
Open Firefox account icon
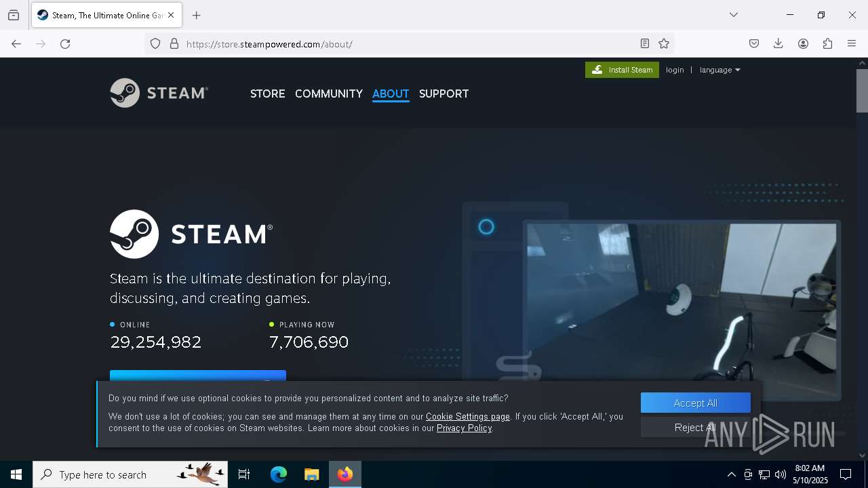tap(803, 44)
